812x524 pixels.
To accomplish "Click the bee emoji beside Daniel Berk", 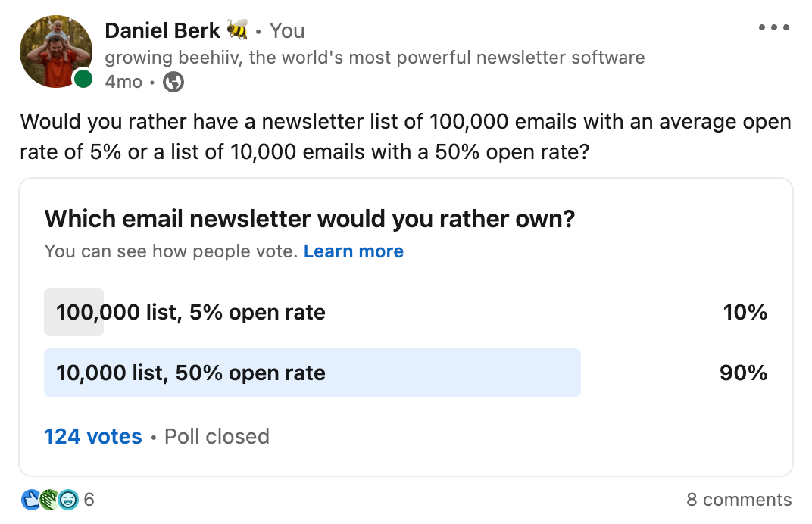I will point(237,30).
